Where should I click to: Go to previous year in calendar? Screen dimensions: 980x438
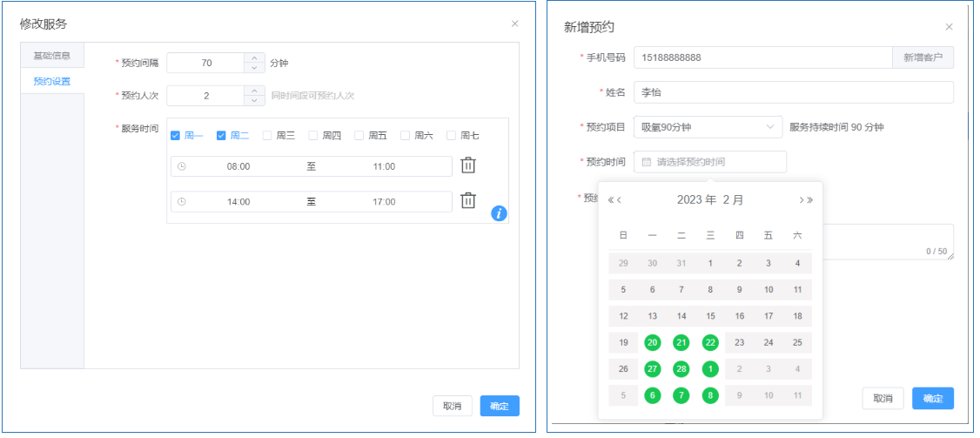click(611, 200)
